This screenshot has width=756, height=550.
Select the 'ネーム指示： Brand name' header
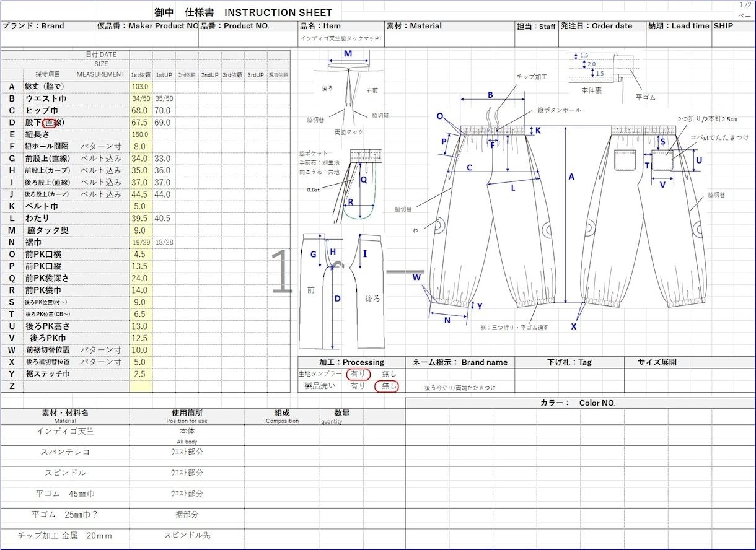click(x=460, y=362)
